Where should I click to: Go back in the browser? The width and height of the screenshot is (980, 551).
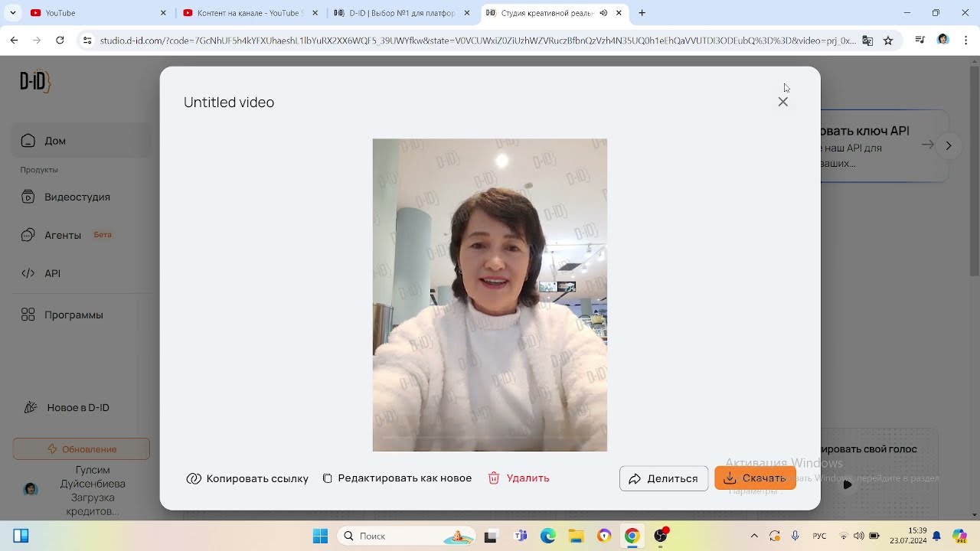coord(14,41)
